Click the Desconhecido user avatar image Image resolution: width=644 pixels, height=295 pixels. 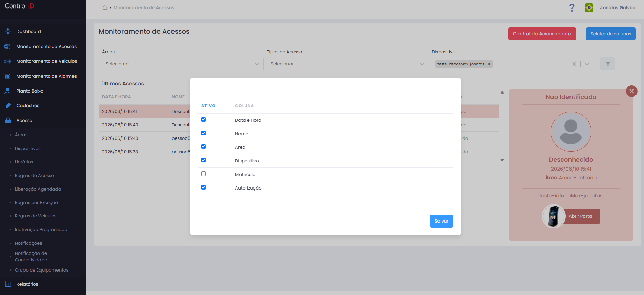click(x=571, y=132)
